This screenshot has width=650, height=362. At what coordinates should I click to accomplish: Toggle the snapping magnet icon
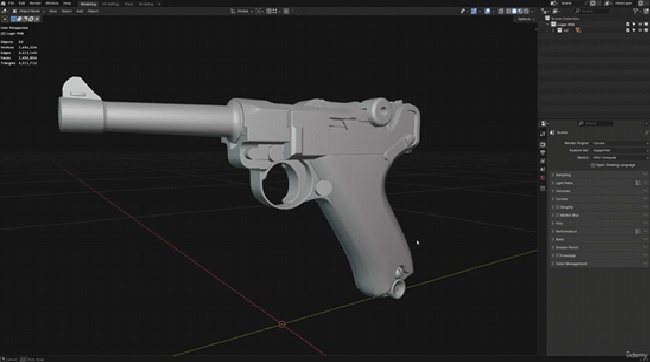tap(269, 11)
